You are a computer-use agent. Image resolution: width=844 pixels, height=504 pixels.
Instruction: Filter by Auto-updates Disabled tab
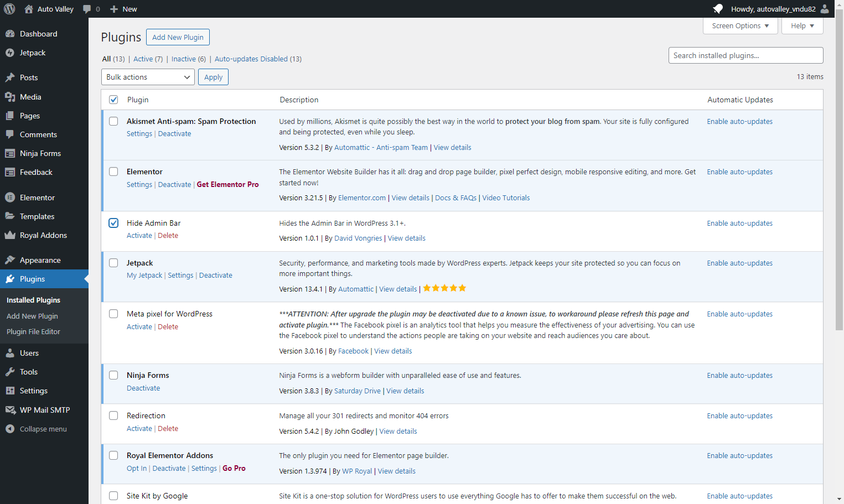[258, 59]
